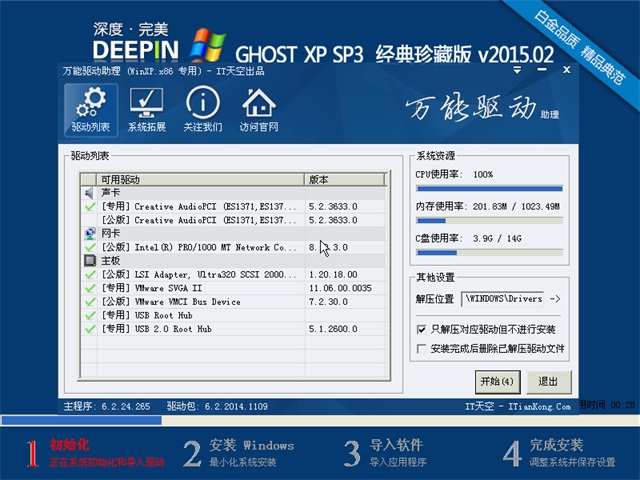Screen dimensions: 640x480
Task: Select the 主板 motherboard category icon
Action: (x=89, y=260)
